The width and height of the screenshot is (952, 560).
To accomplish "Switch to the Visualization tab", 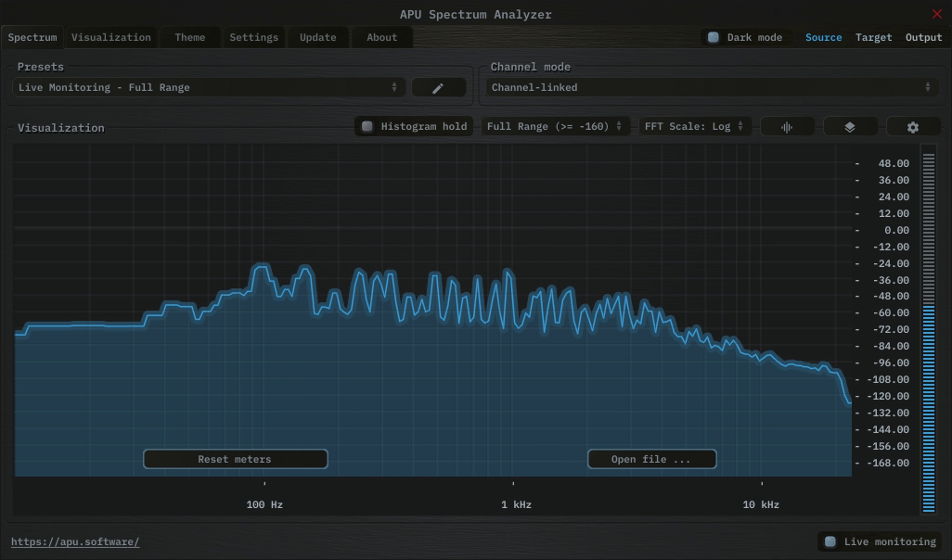I will 111,38.
